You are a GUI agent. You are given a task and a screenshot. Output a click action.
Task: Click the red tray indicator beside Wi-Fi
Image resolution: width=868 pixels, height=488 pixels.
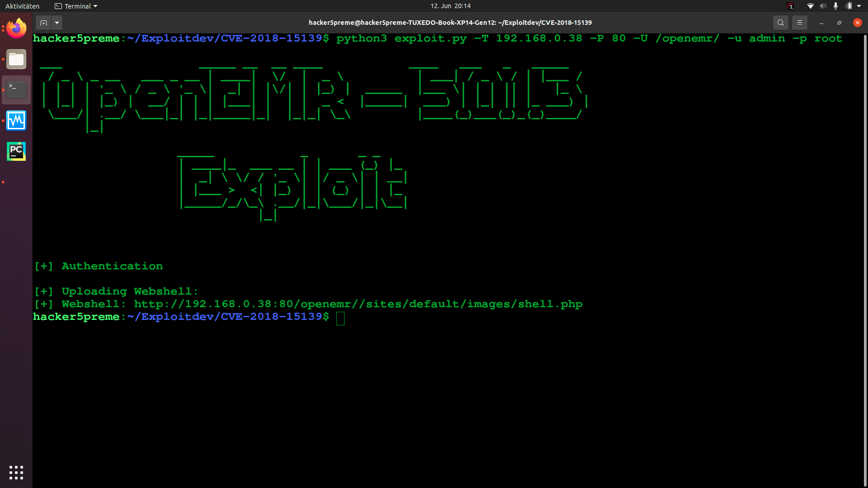coord(790,6)
